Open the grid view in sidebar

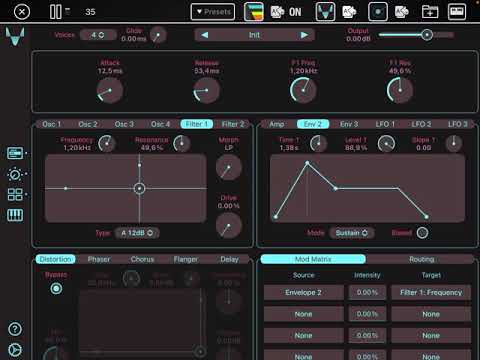point(15,194)
